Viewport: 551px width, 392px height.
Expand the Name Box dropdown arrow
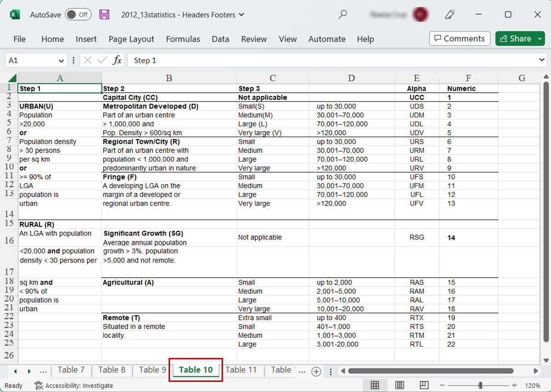tap(62, 61)
